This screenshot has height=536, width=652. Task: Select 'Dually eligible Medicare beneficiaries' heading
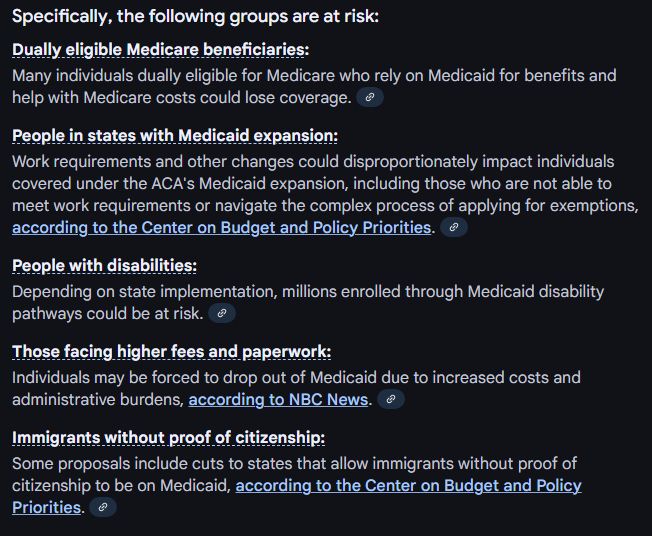coord(161,50)
